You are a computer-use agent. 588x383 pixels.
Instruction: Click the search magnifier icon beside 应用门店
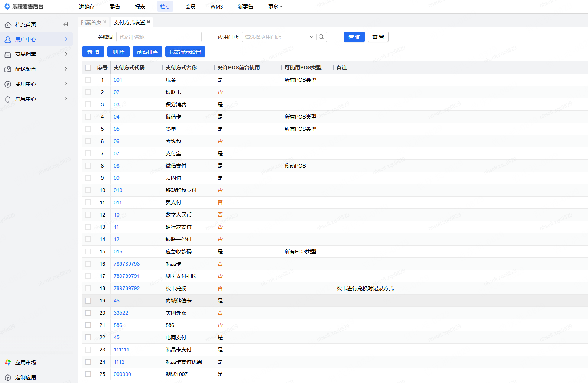click(321, 37)
